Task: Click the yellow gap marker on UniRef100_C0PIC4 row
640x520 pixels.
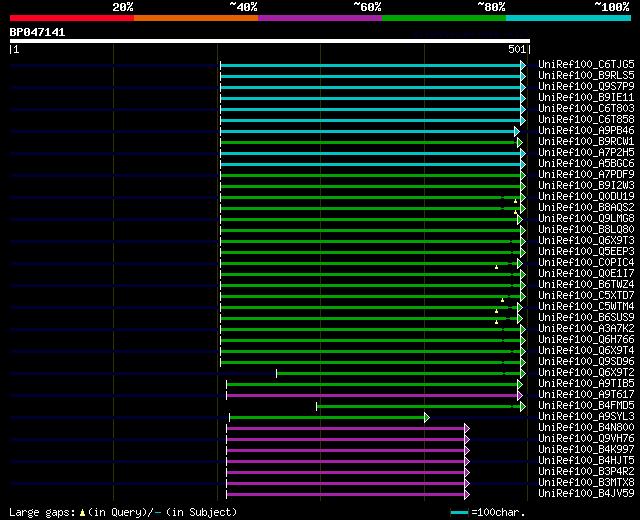Action: tap(496, 267)
